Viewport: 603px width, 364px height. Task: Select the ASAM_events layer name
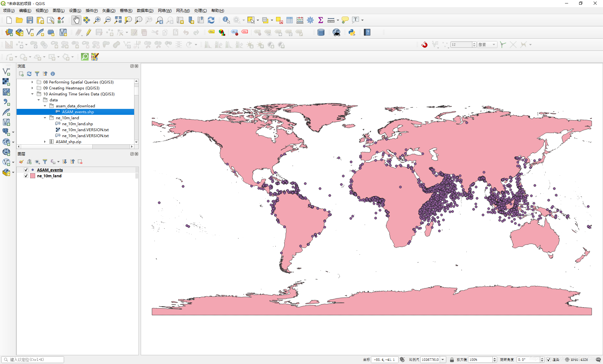click(50, 170)
